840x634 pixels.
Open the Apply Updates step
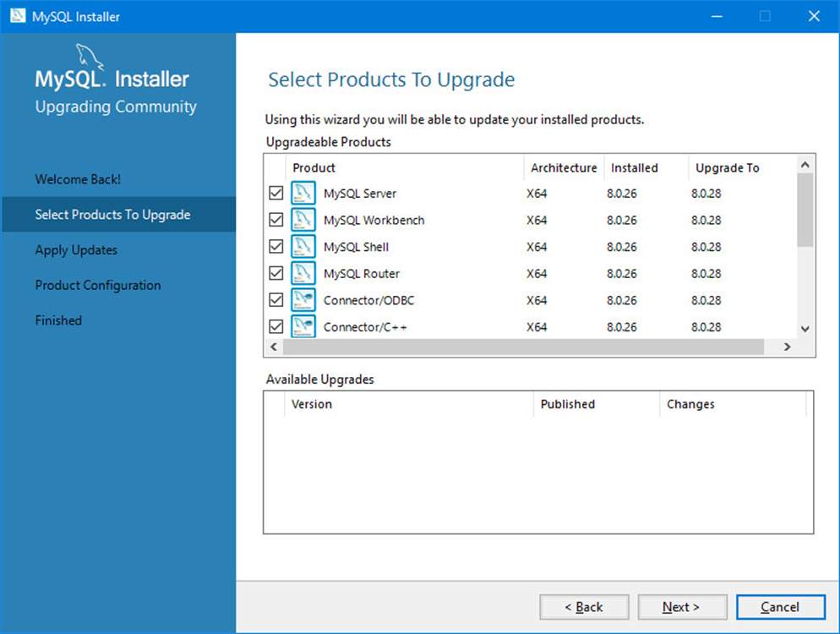(76, 250)
